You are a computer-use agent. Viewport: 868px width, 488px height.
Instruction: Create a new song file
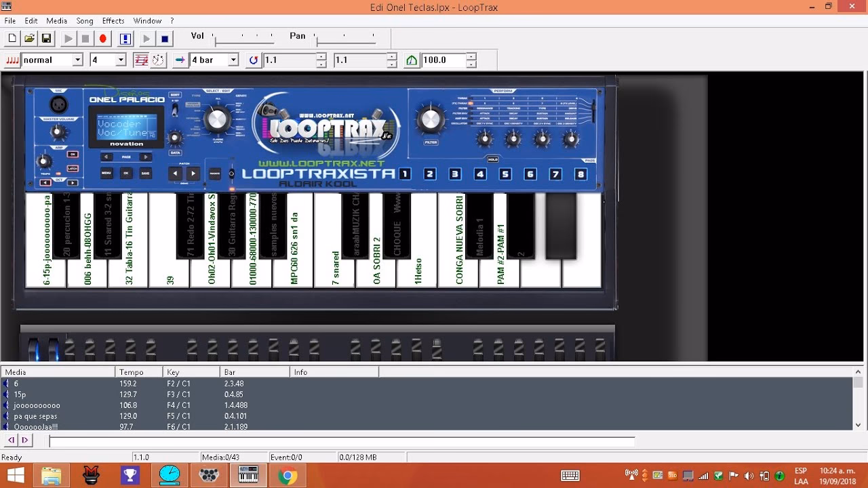[x=12, y=39]
